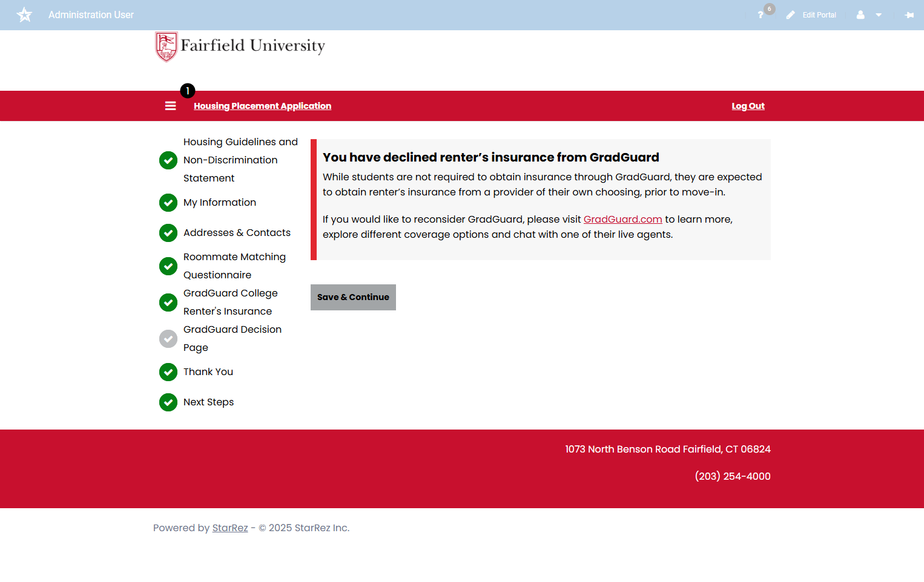The image size is (924, 582).
Task: Click the Log Out link
Action: [748, 106]
